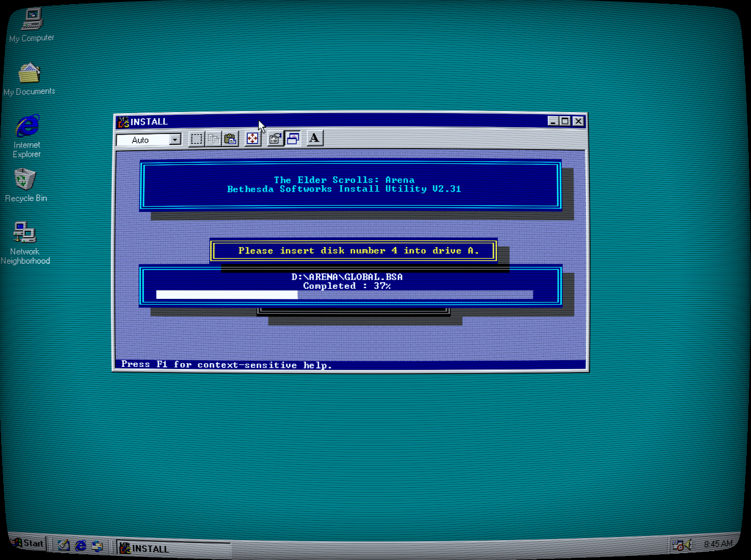
Task: Select the My Computer desktop icon
Action: coord(32,25)
